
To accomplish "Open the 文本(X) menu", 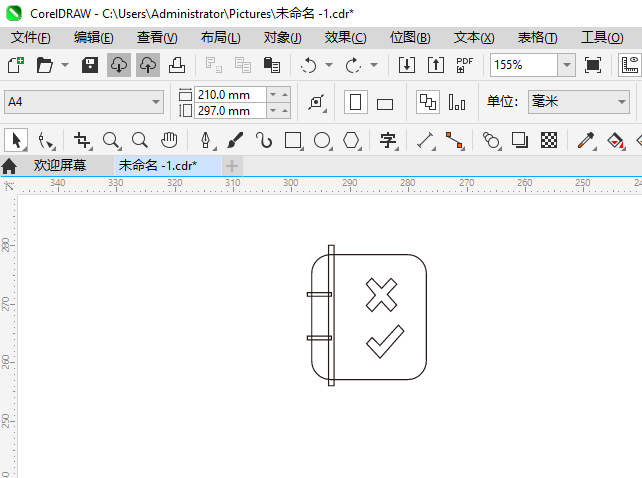I will click(x=474, y=38).
